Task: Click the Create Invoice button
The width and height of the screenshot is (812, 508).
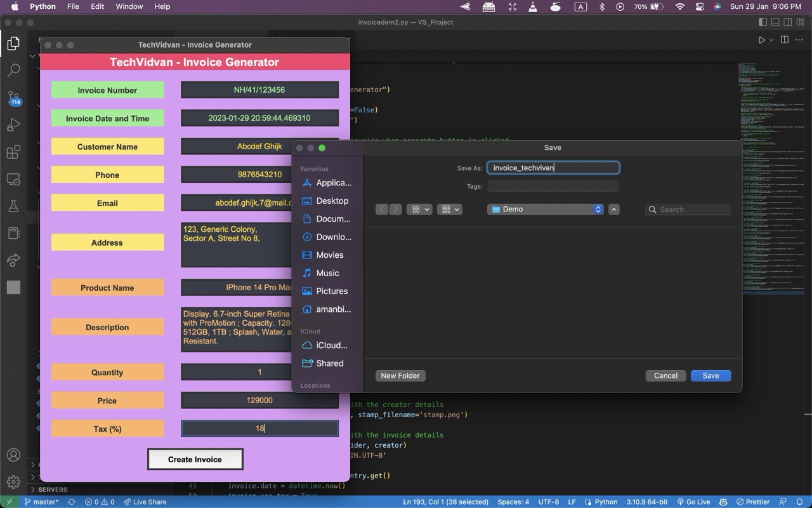Action: coord(195,459)
